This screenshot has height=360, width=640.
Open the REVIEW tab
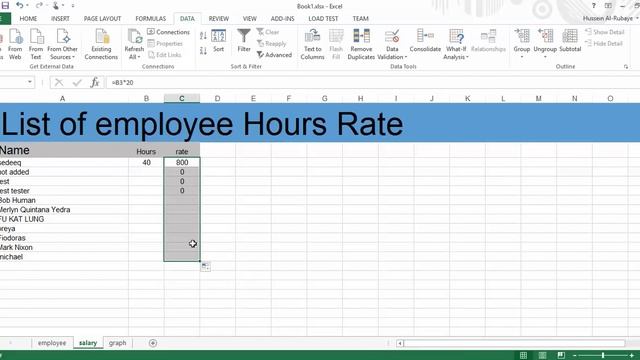coord(218,18)
